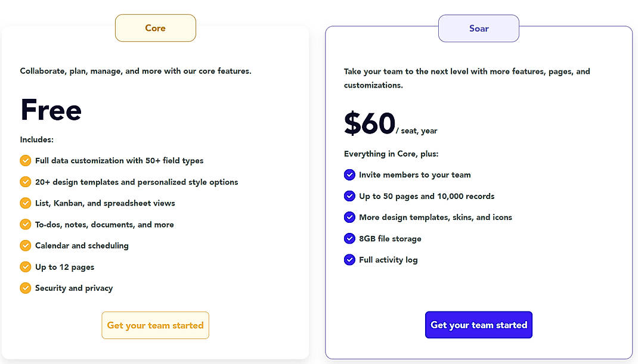Click Get your team started under Soar
Screen dimensions: 638x364
pyautogui.click(x=478, y=325)
